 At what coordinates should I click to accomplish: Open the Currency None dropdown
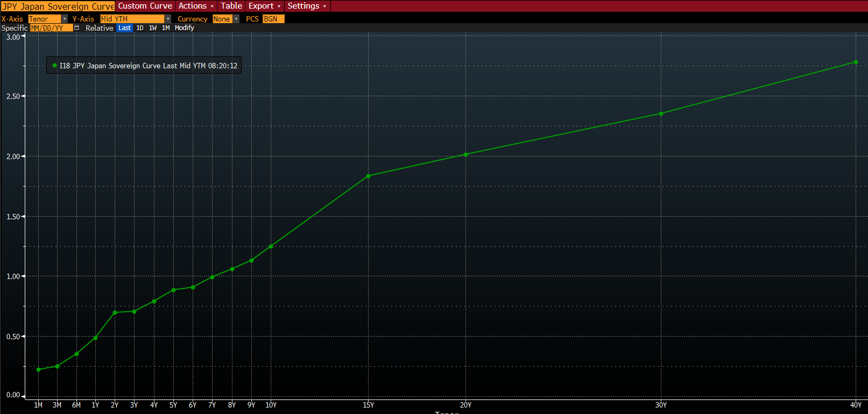(236, 19)
